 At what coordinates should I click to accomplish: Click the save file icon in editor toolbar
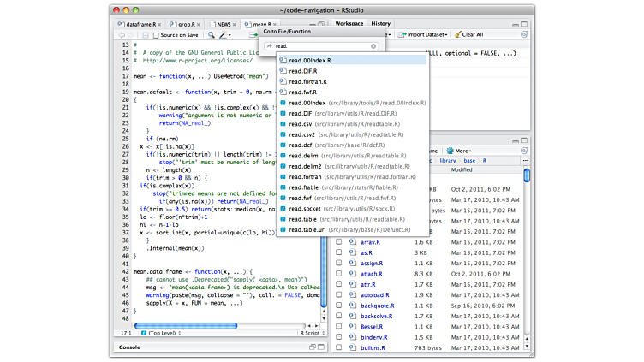145,35
